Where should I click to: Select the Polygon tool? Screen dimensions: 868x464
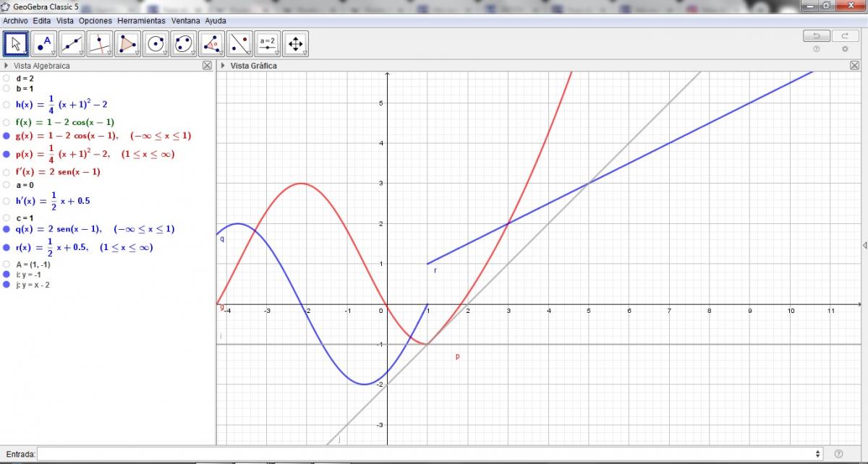(x=128, y=44)
